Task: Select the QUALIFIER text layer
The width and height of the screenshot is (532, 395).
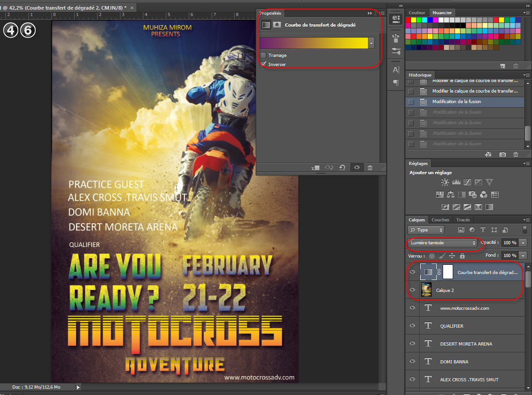Action: [x=451, y=326]
